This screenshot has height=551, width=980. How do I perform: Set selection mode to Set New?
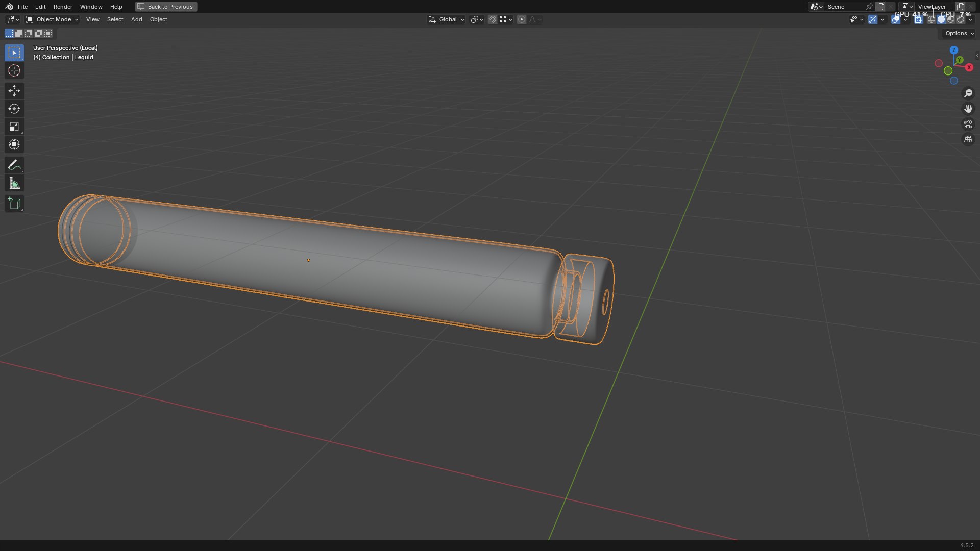9,33
